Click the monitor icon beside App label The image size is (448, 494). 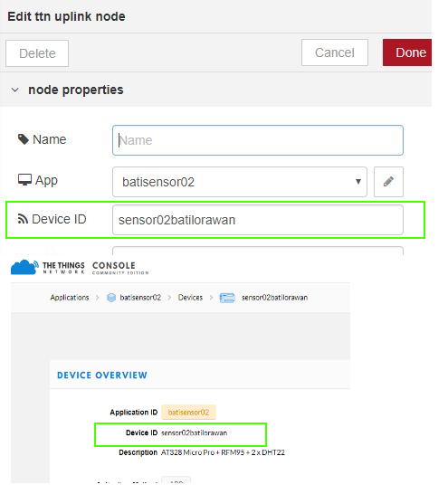(24, 180)
